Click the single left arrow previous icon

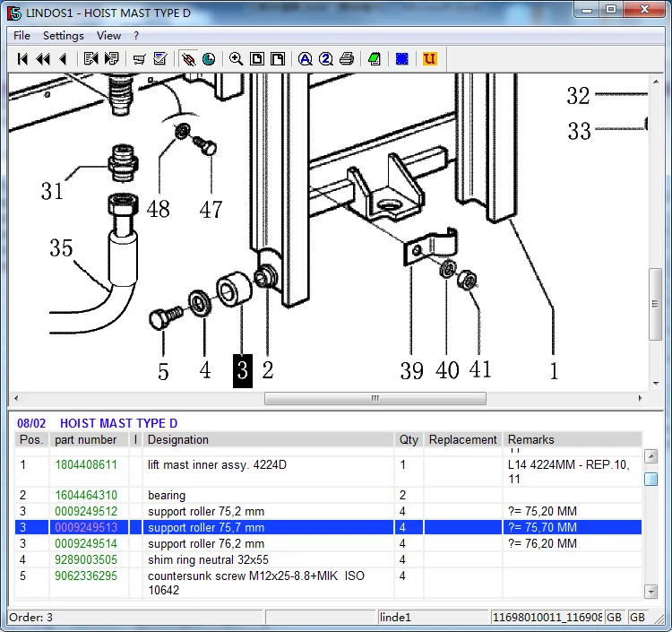62,59
